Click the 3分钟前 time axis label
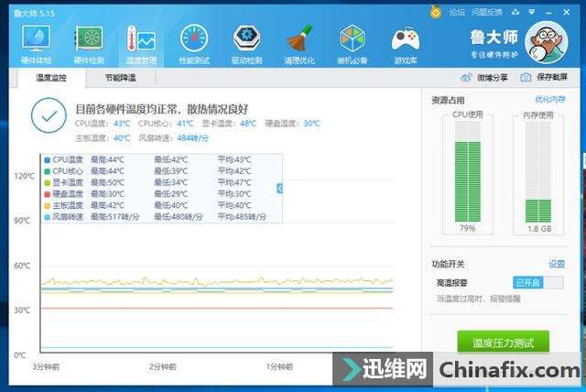Screen dimensions: 586x392 (x=46, y=366)
